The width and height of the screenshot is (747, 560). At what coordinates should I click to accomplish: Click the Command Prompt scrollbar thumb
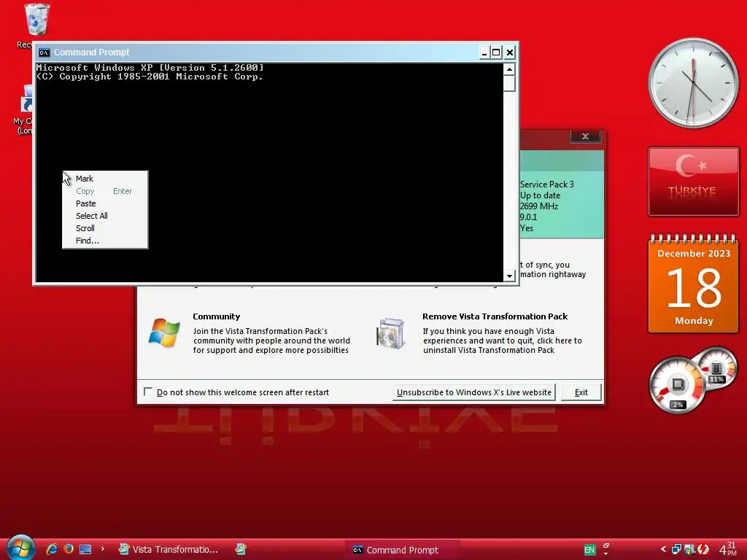click(509, 83)
